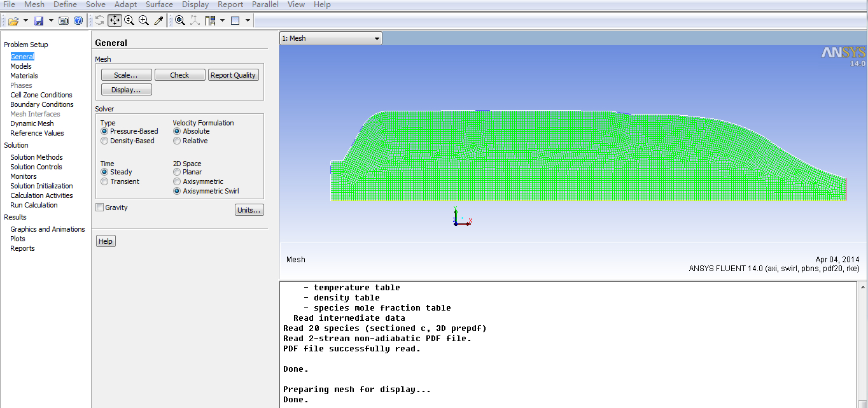Click the camera screenshot icon
This screenshot has height=408, width=868.
[x=64, y=21]
